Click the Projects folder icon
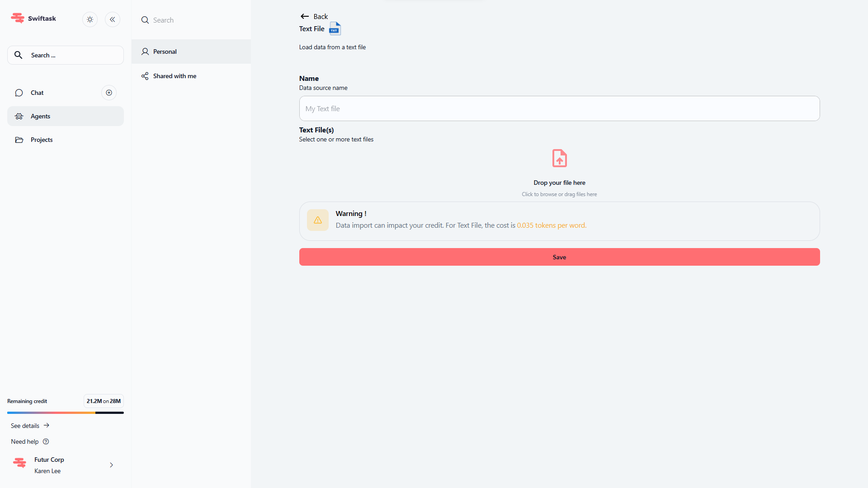The image size is (868, 488). [19, 140]
